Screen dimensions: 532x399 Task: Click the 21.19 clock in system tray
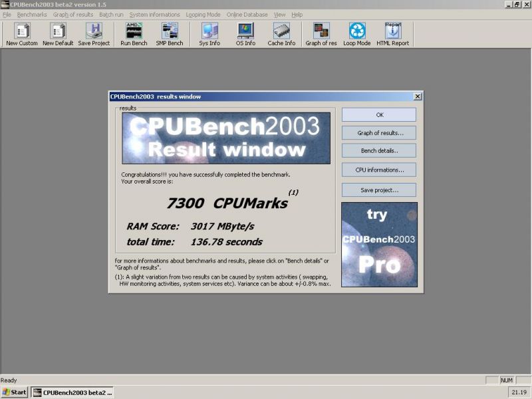pyautogui.click(x=519, y=392)
